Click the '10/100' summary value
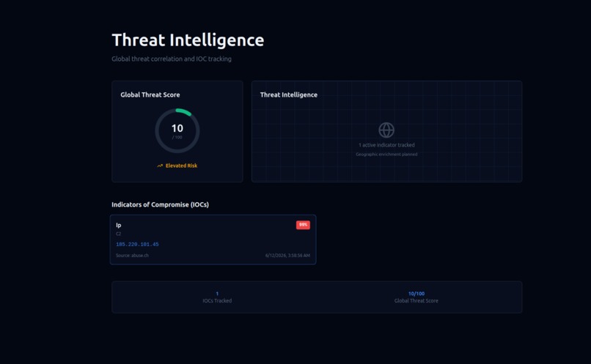The width and height of the screenshot is (591, 364). (x=416, y=294)
